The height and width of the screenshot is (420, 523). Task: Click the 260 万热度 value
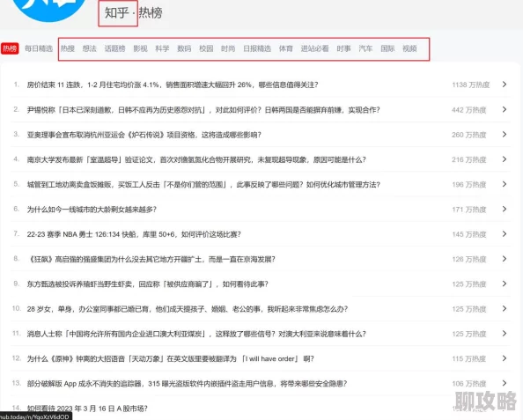pyautogui.click(x=469, y=135)
